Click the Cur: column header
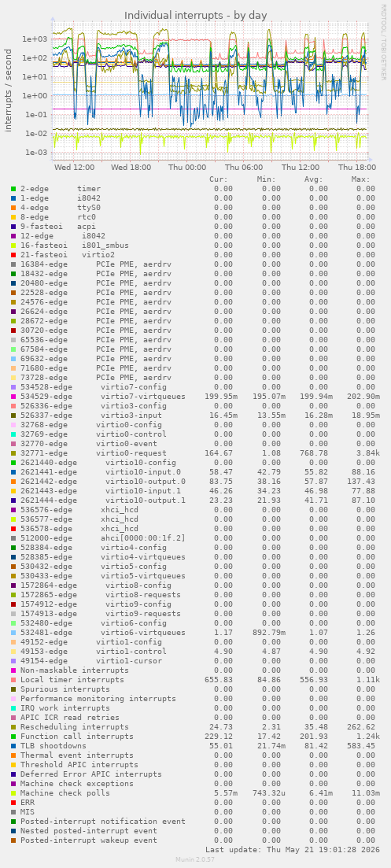Screen dimensions: 391x868 pyautogui.click(x=219, y=179)
